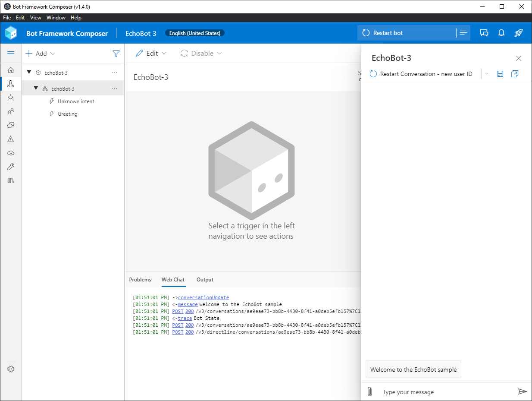The image size is (532, 401).
Task: Open the Window menu
Action: click(x=56, y=18)
